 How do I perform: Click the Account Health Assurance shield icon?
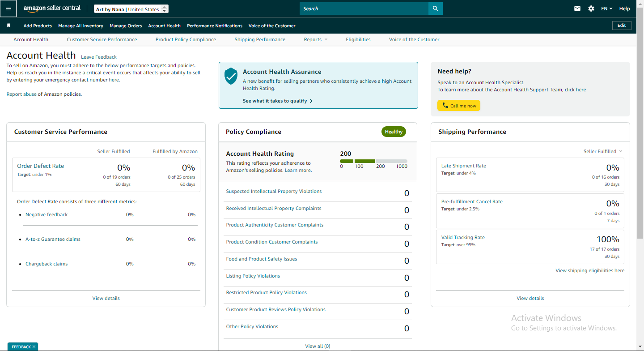pyautogui.click(x=231, y=76)
